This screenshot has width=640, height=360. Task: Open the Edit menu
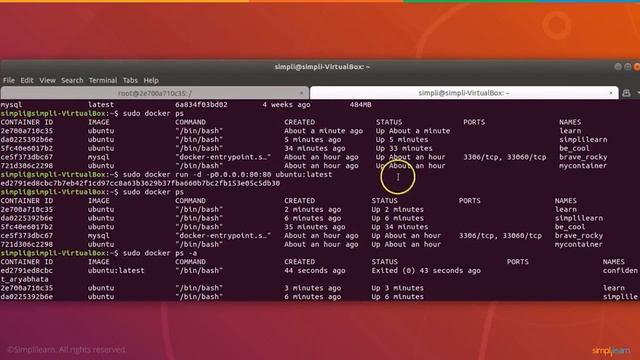[27, 80]
